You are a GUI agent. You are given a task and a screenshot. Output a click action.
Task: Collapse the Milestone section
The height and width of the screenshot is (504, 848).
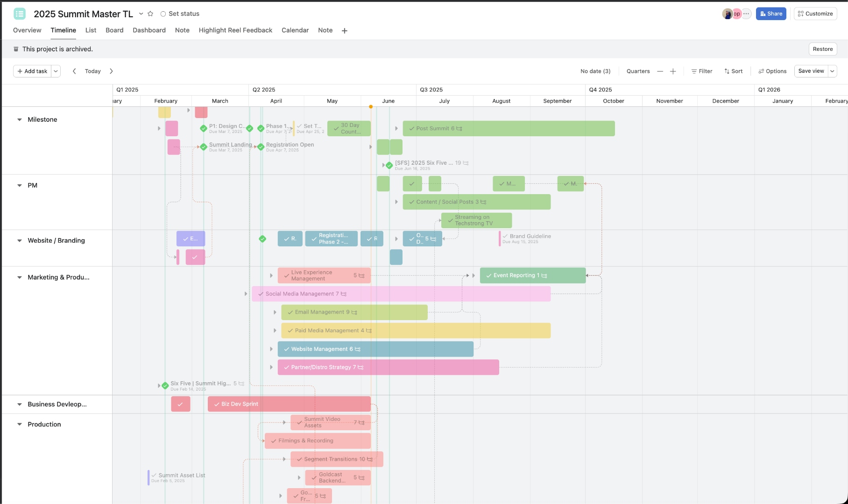point(19,119)
